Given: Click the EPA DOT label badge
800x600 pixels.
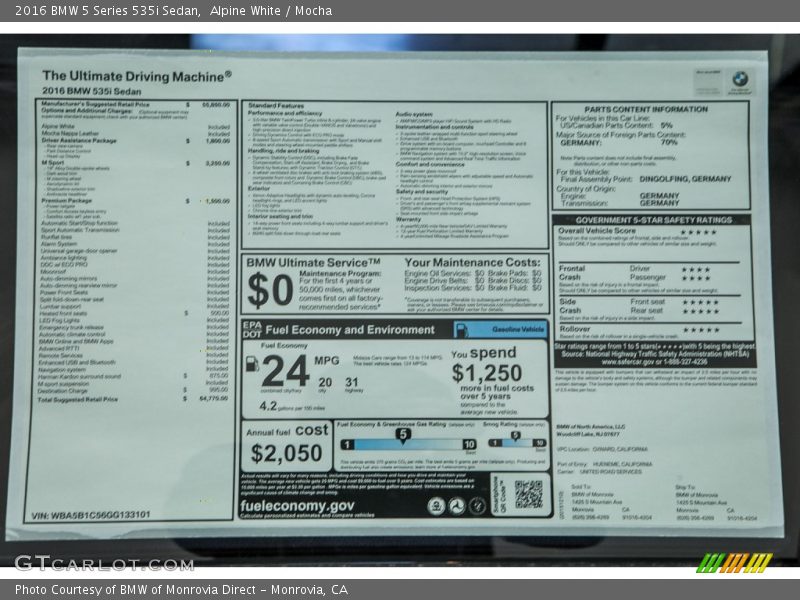Looking at the screenshot, I should point(252,330).
